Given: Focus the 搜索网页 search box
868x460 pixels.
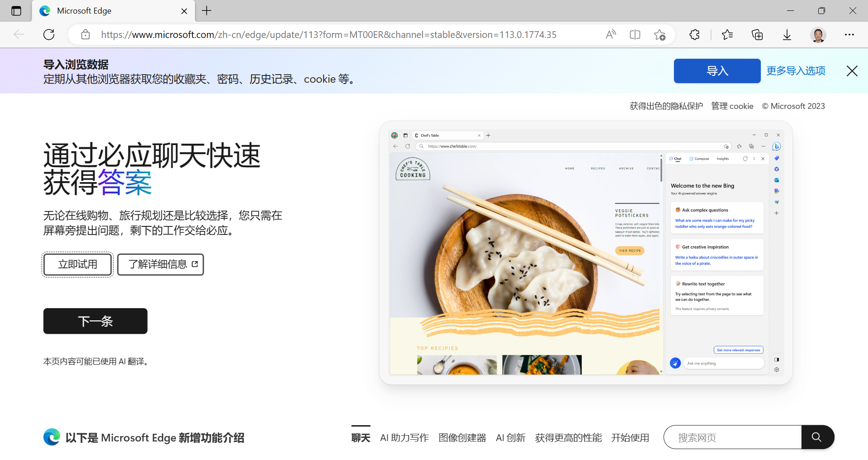Looking at the screenshot, I should point(733,437).
